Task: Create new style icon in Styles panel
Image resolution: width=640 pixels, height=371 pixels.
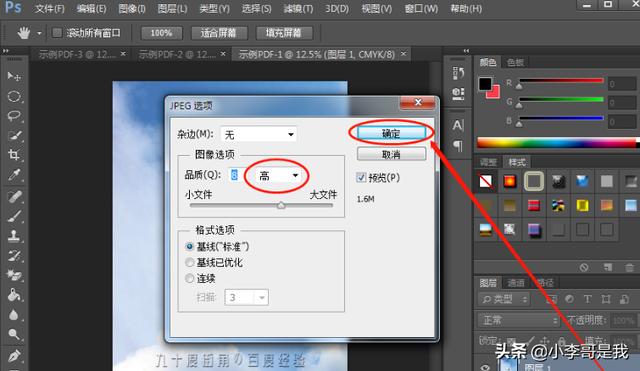Action: pos(607,267)
